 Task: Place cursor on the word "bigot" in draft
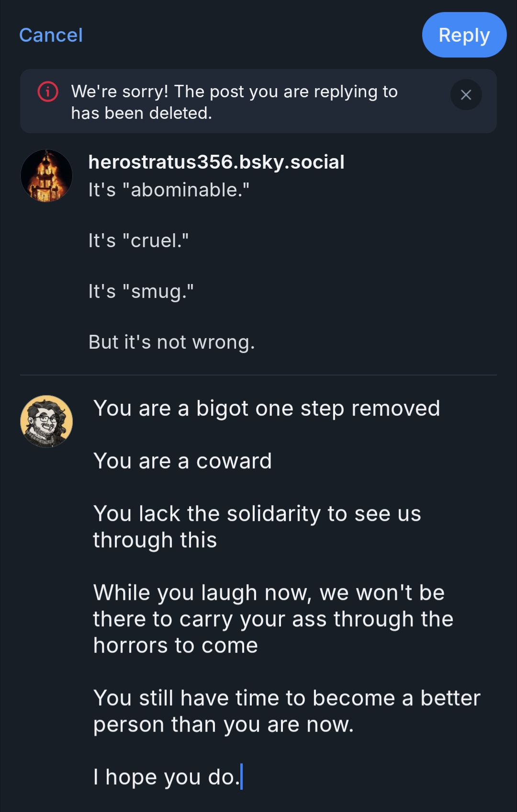tap(222, 409)
